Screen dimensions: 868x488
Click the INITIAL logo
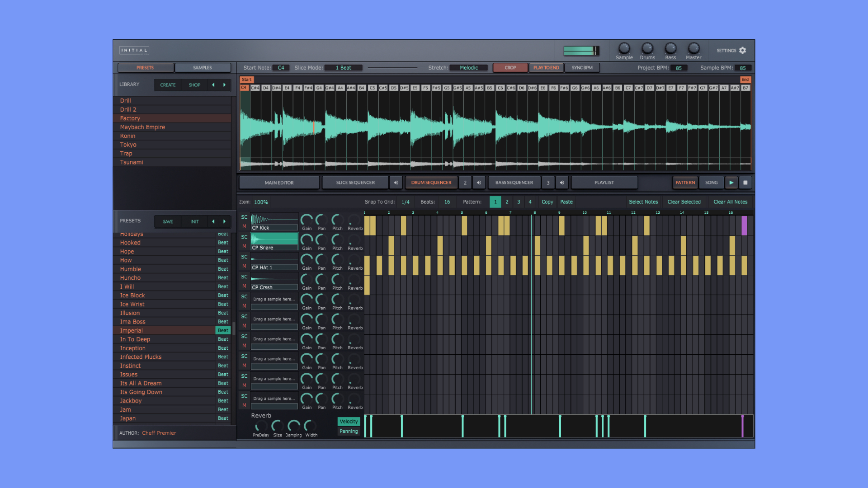pyautogui.click(x=134, y=50)
